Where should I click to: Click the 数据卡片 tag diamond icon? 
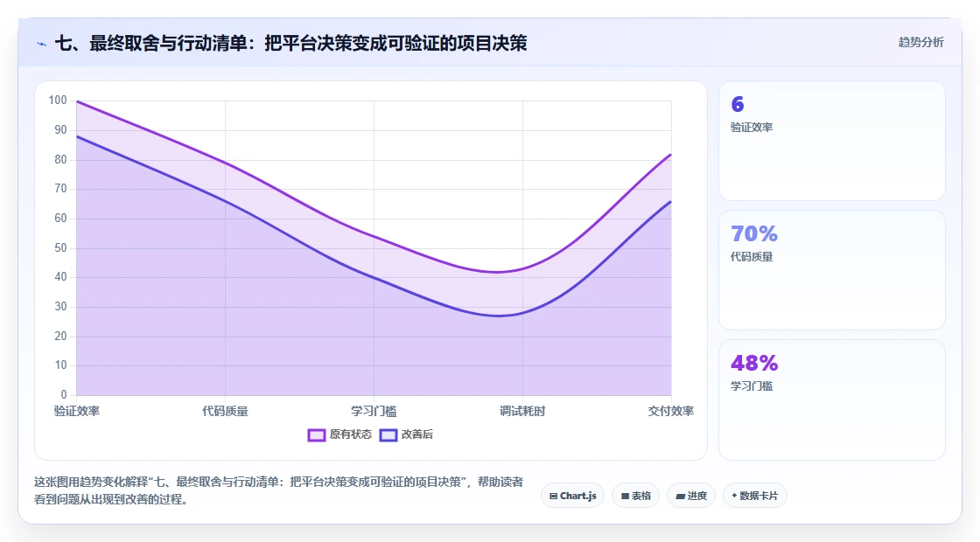734,496
